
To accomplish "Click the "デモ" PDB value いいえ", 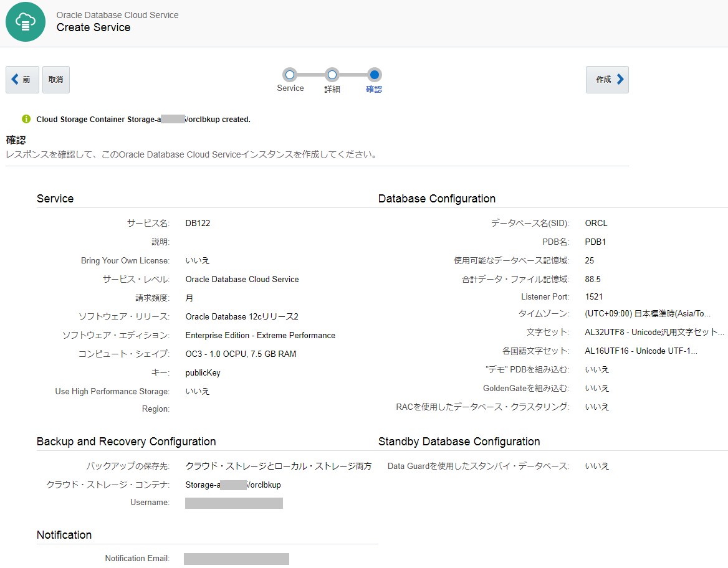I will pos(596,370).
